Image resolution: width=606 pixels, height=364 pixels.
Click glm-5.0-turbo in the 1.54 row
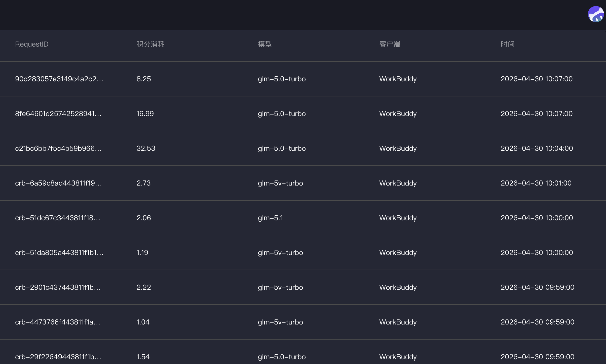(282, 357)
